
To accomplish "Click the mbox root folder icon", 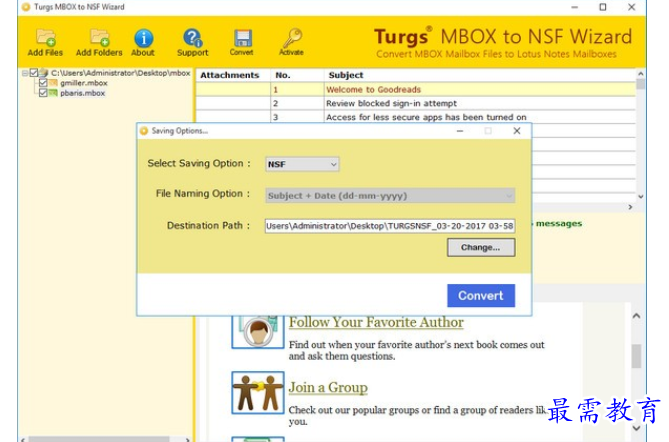I will coord(44,73).
